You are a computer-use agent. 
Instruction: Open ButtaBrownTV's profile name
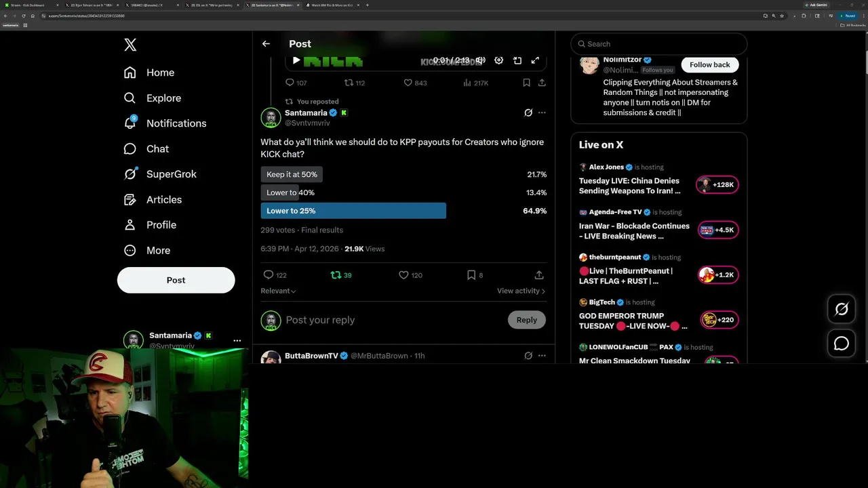coord(311,356)
